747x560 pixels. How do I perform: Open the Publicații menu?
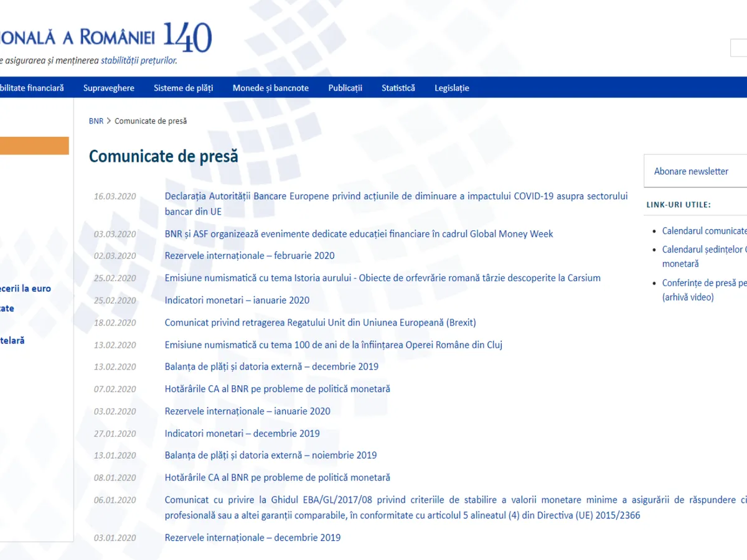click(x=345, y=88)
